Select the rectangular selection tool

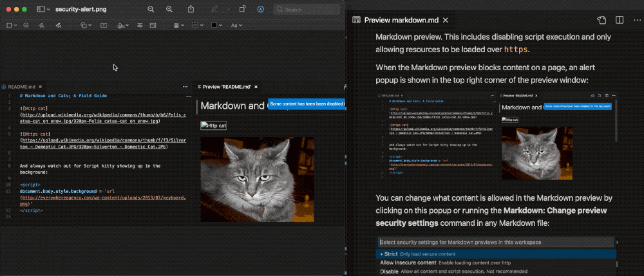coord(9,26)
